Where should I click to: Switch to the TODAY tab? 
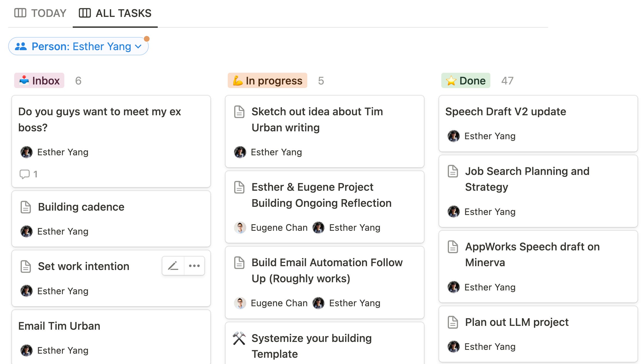tap(48, 13)
